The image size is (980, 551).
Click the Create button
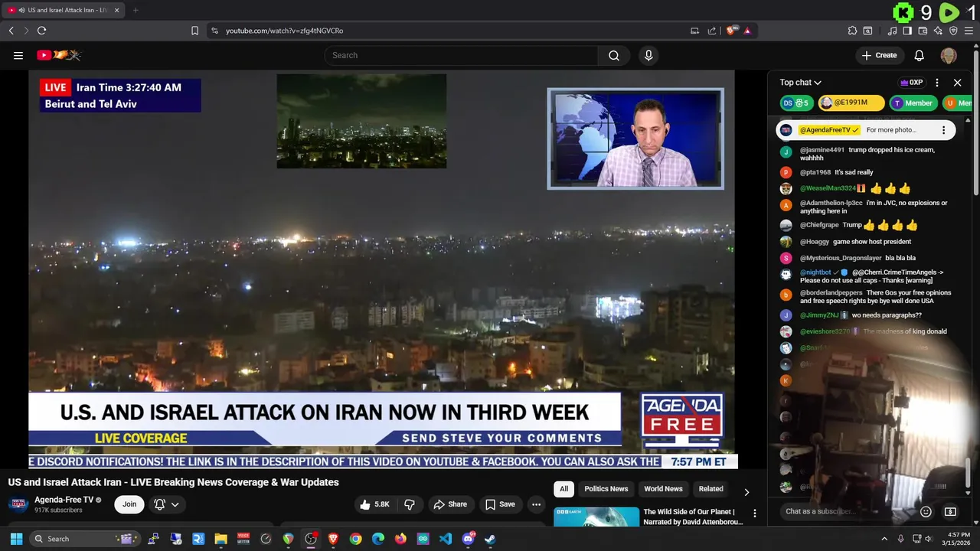pos(879,55)
